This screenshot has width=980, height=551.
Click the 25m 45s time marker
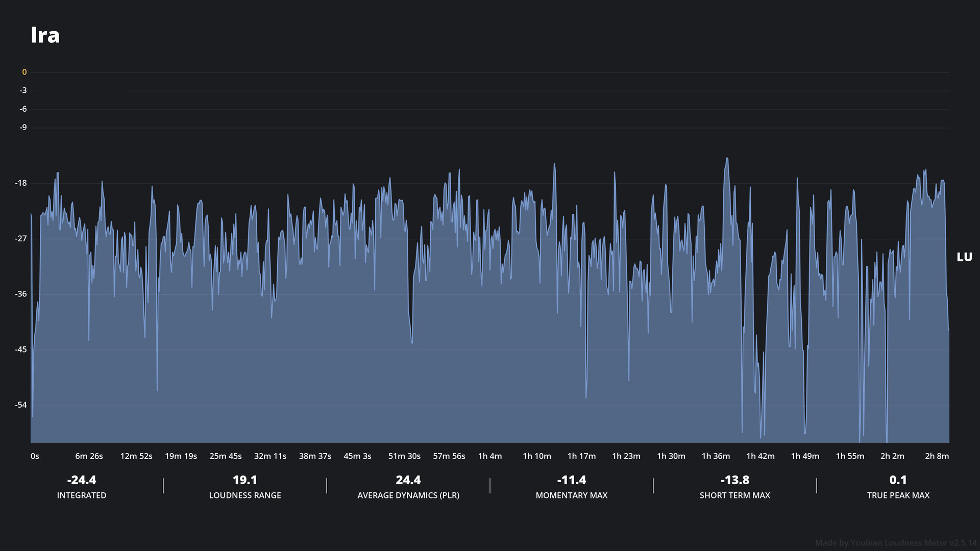[225, 456]
